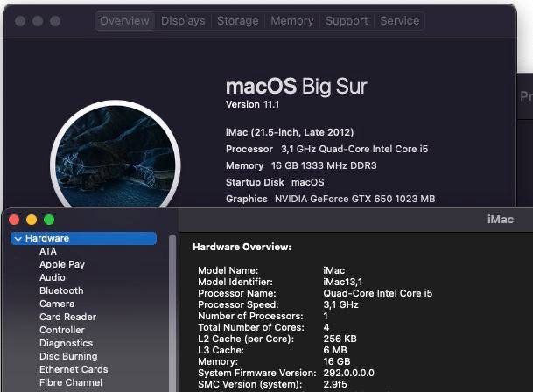Switch to the Memory tab

[x=292, y=21]
